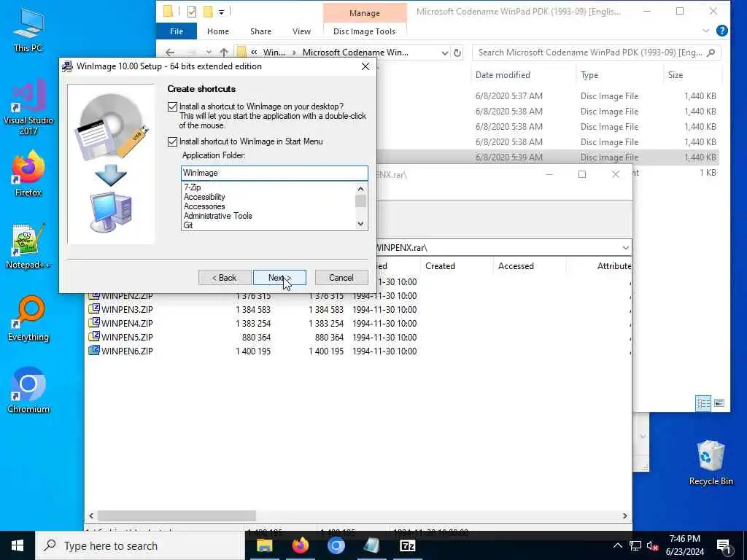The height and width of the screenshot is (560, 747).
Task: Select file row dated 6/8/2020 5:37 AM
Action: click(548, 96)
